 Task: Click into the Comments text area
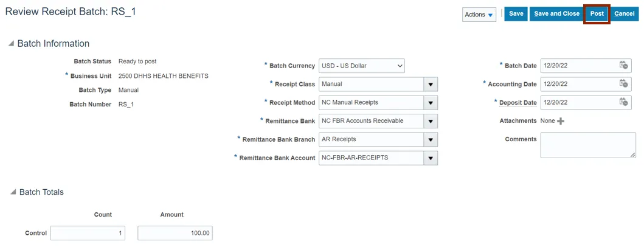coord(587,145)
